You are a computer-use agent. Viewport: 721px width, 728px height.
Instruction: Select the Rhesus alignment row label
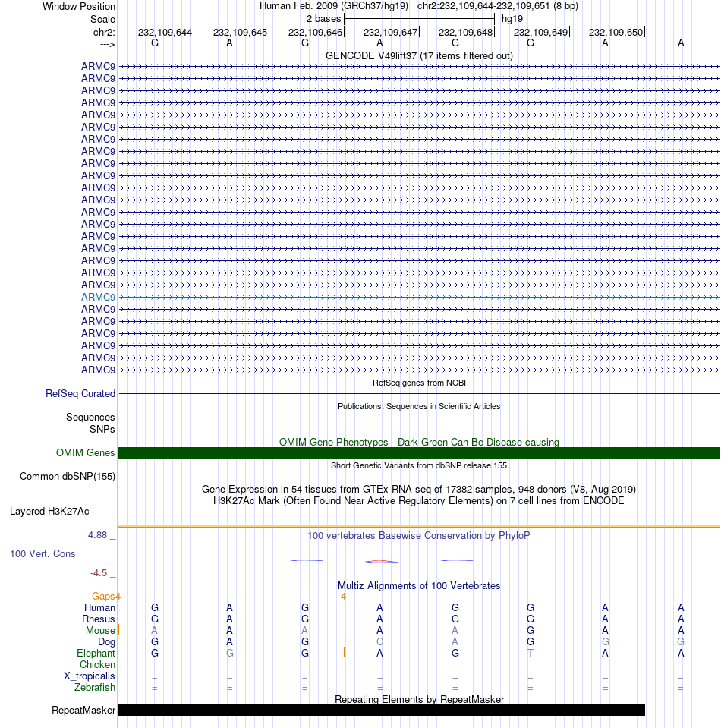click(98, 619)
